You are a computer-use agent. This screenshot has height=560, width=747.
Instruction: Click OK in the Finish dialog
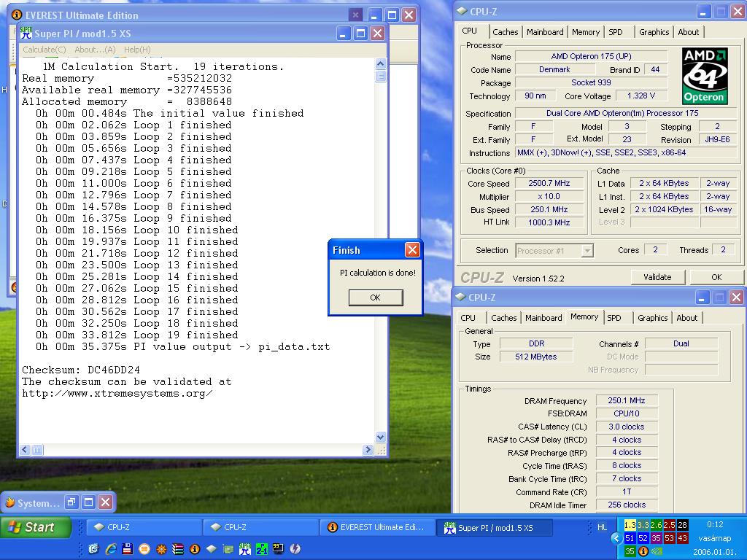[x=376, y=297]
